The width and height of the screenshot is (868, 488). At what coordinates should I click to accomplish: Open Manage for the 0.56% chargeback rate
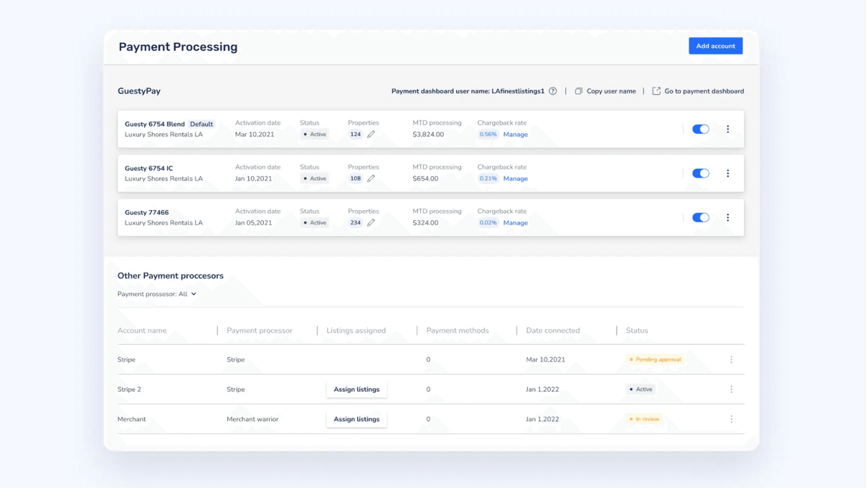tap(515, 134)
